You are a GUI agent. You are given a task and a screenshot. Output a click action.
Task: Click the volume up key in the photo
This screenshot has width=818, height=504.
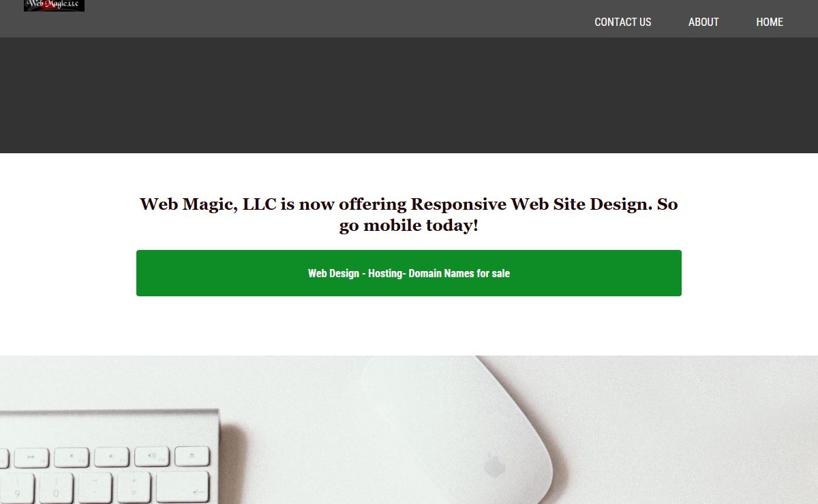[x=151, y=456]
